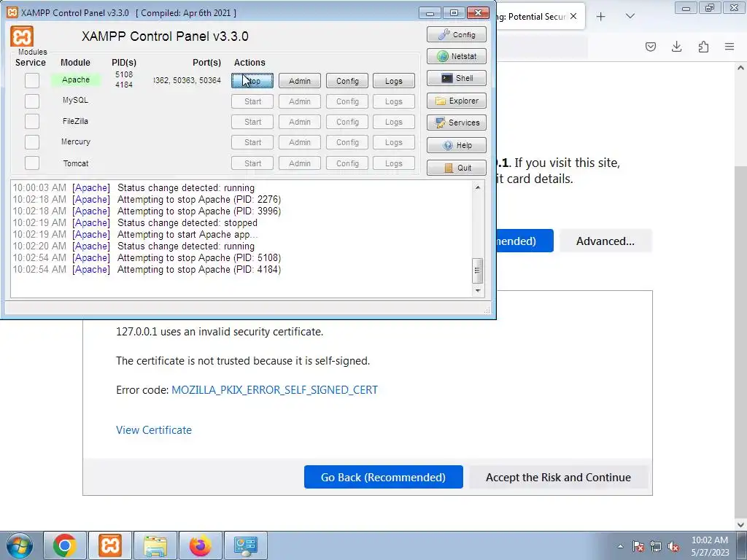Click log scrollbar up arrow
Image resolution: width=747 pixels, height=560 pixels.
coord(478,187)
